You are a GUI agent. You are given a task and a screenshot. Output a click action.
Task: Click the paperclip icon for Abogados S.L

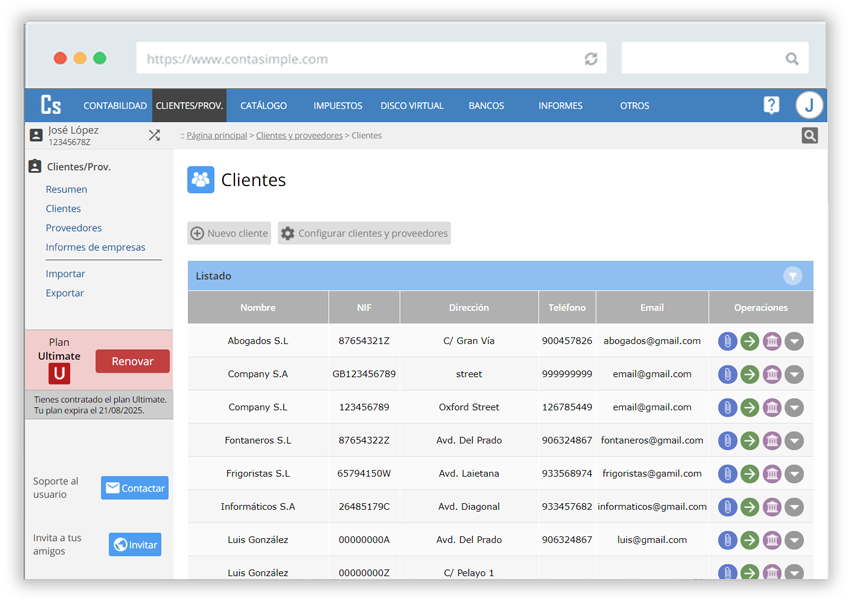tap(728, 341)
